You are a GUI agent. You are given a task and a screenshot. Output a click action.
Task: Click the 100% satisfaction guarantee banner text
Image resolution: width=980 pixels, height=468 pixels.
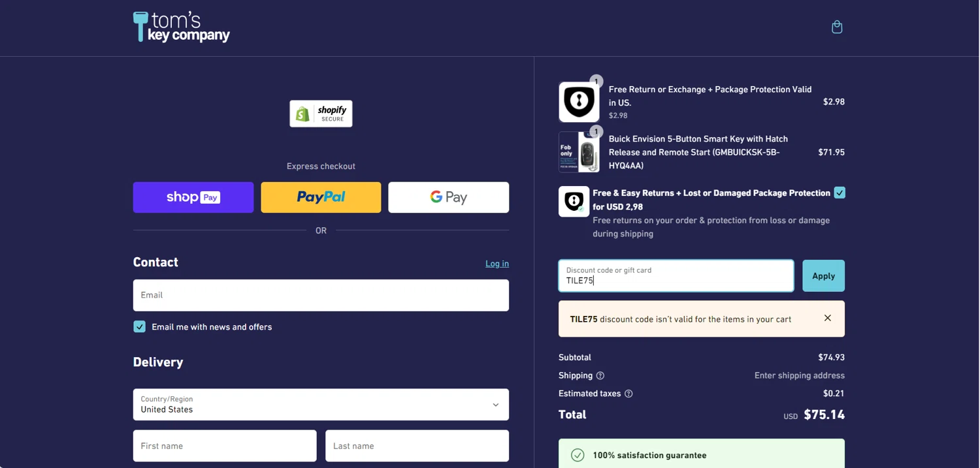[649, 456]
